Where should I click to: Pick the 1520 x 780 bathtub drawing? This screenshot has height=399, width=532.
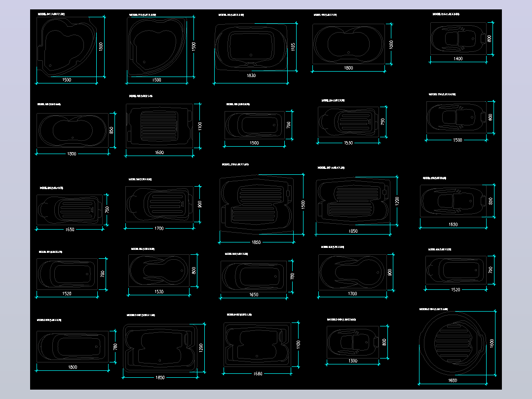click(x=67, y=274)
